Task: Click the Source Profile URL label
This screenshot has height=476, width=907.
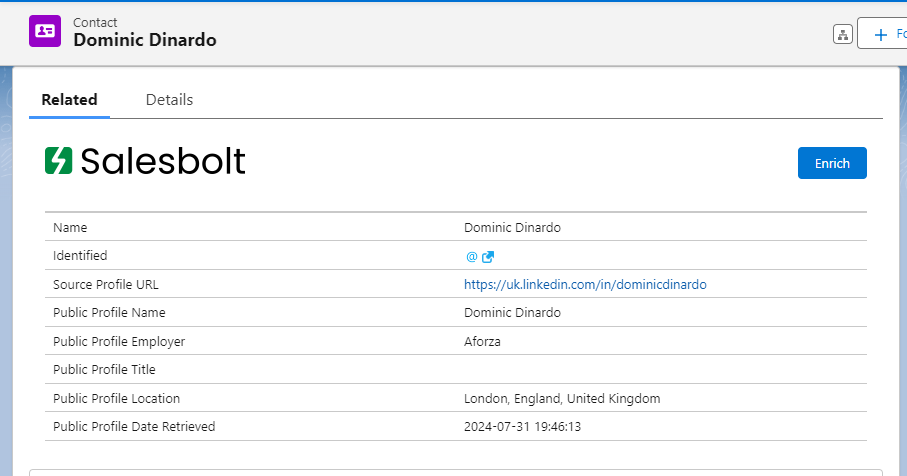Action: [105, 285]
